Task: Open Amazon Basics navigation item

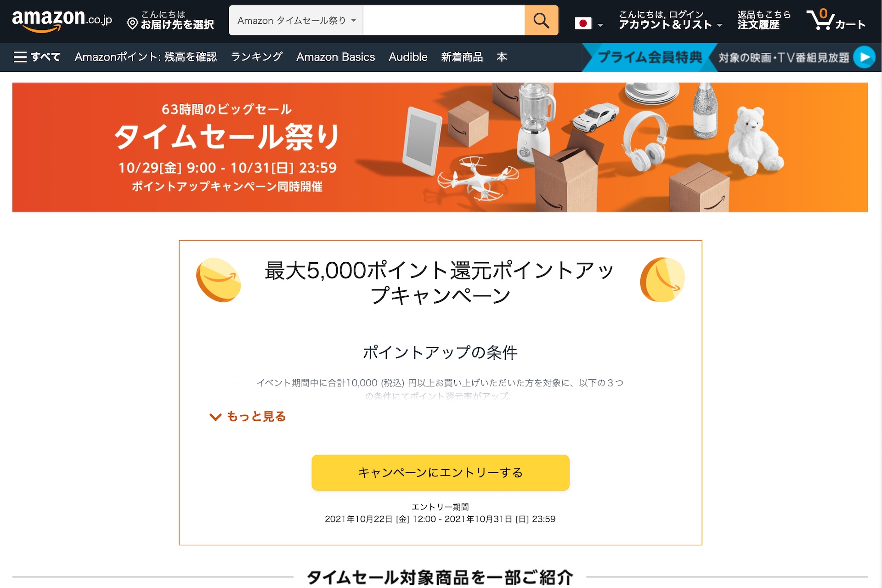Action: pos(335,57)
